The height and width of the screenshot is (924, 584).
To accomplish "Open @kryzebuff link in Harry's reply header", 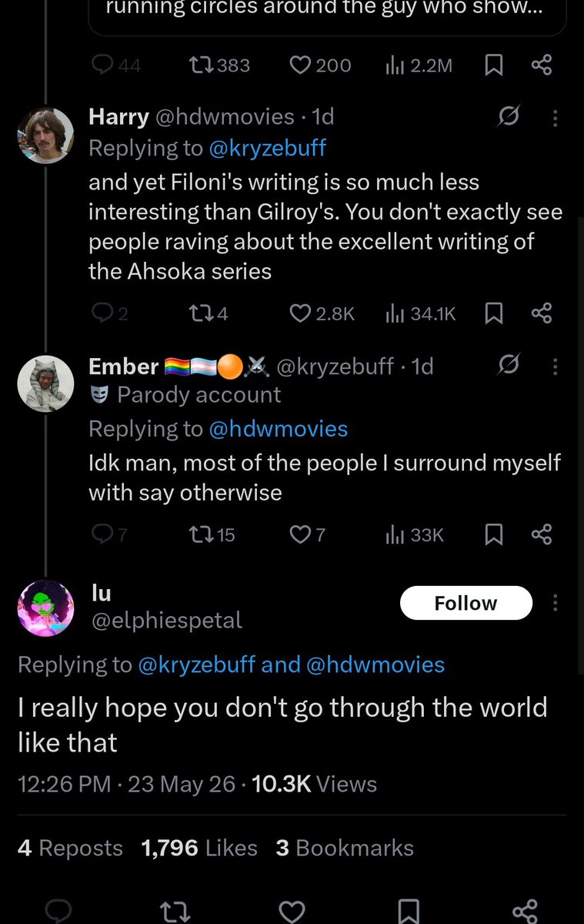I will [267, 148].
